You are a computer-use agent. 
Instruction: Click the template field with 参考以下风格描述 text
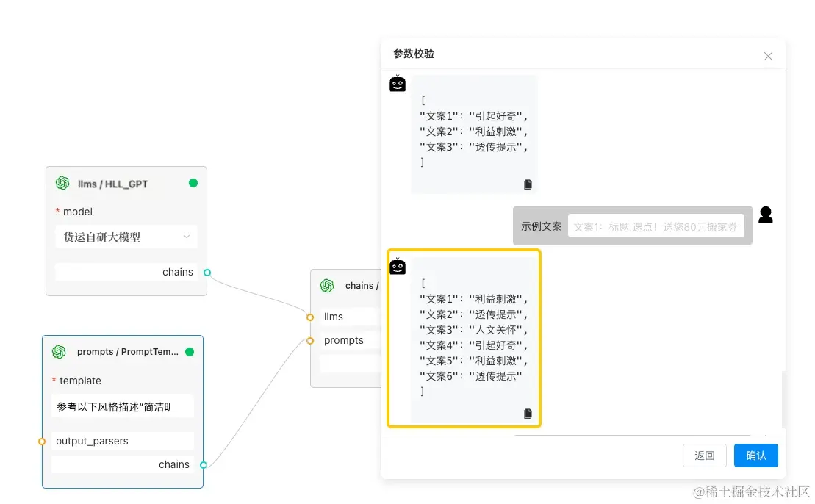click(x=123, y=407)
